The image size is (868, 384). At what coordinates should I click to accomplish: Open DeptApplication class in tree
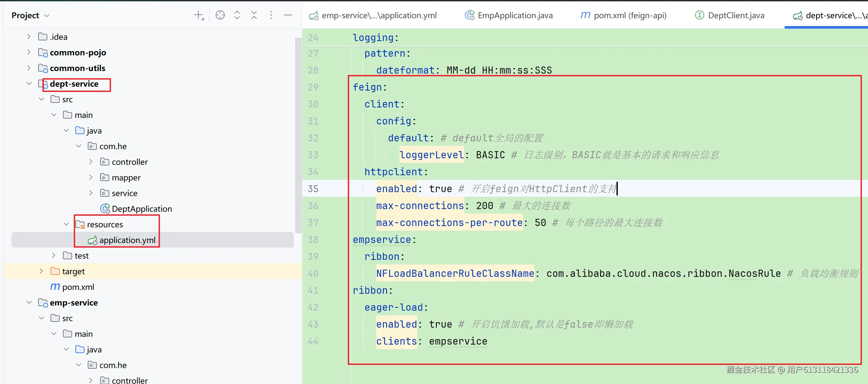click(142, 209)
